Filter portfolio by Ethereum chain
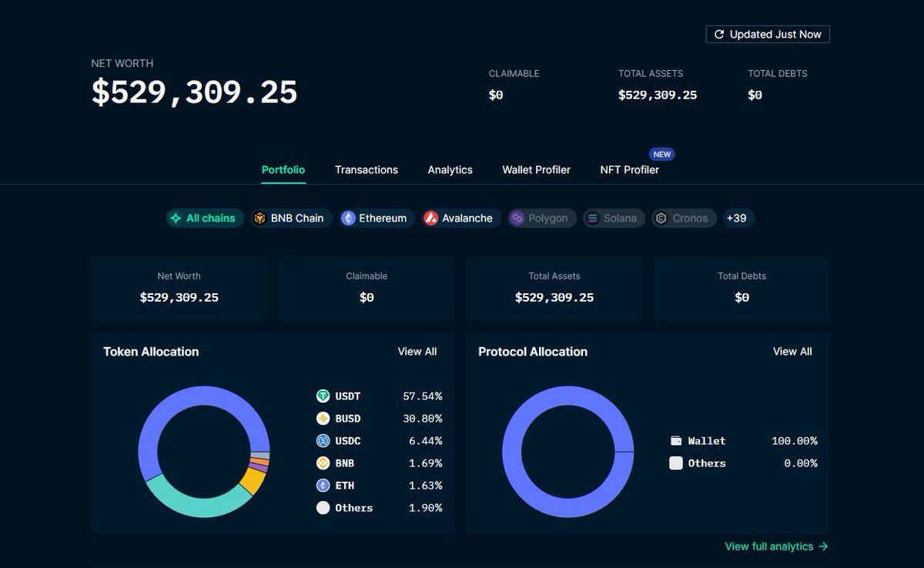This screenshot has height=568, width=924. tap(377, 219)
